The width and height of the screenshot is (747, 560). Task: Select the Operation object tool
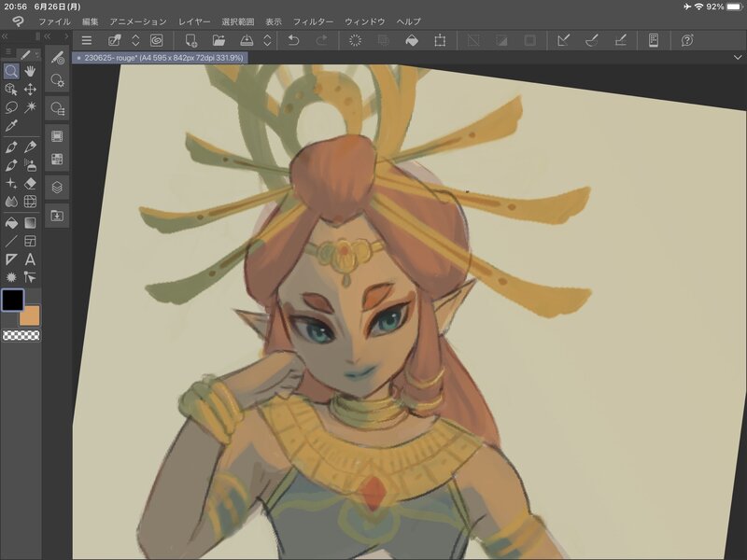tap(11, 90)
